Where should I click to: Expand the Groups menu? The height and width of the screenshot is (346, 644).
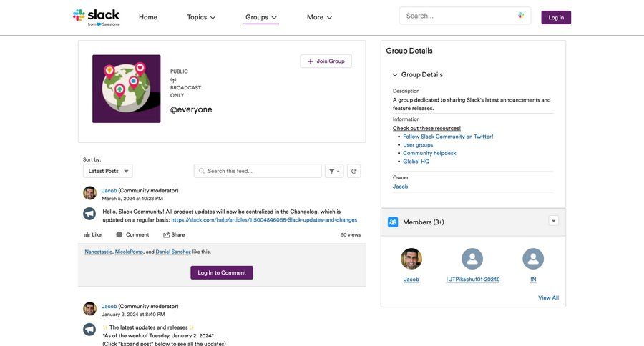tap(260, 17)
